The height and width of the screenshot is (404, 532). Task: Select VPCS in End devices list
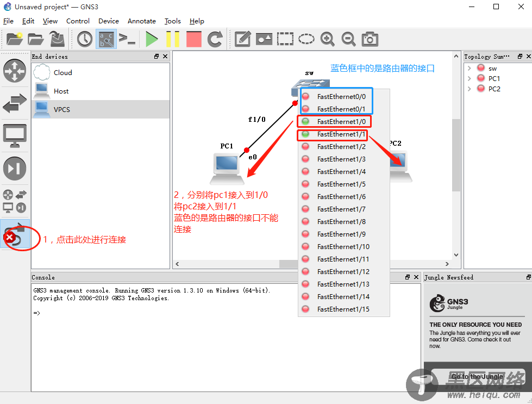101,109
